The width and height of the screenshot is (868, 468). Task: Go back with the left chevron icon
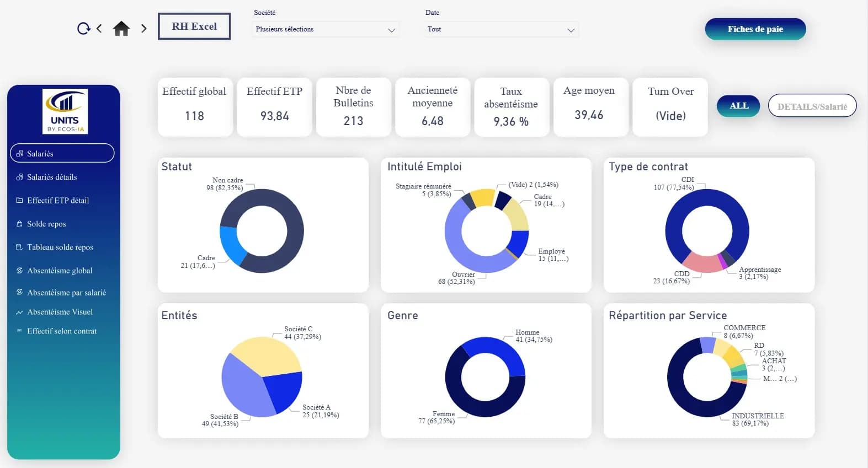click(99, 28)
